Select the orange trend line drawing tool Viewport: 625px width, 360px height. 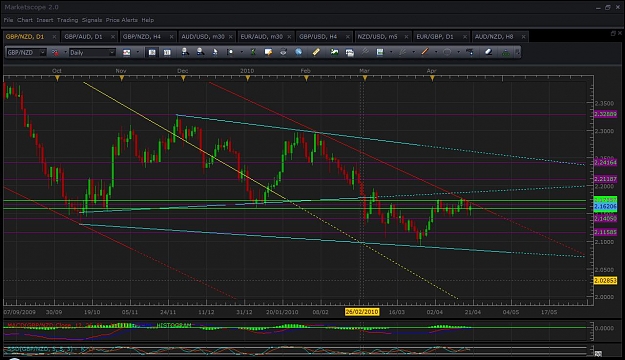(425, 52)
